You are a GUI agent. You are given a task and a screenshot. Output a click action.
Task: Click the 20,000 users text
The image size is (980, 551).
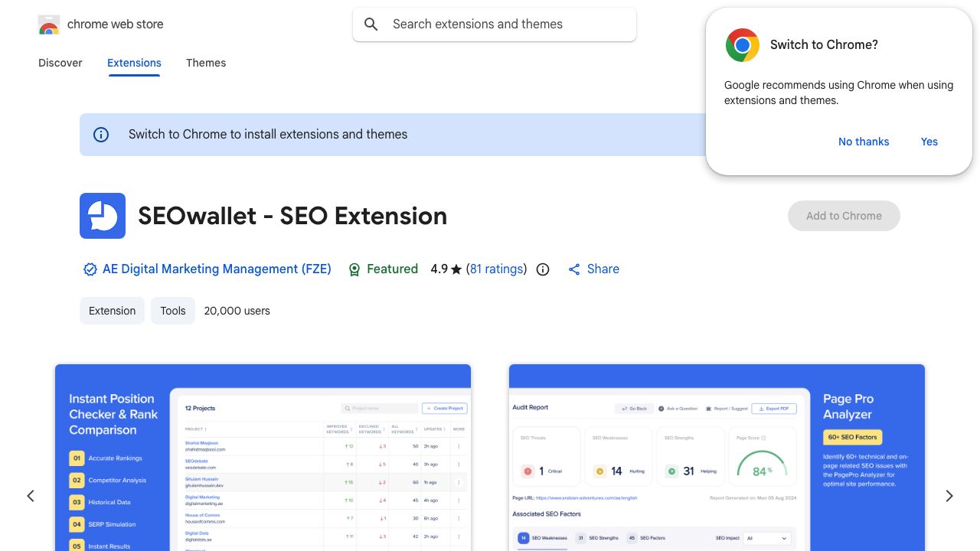[x=237, y=311]
